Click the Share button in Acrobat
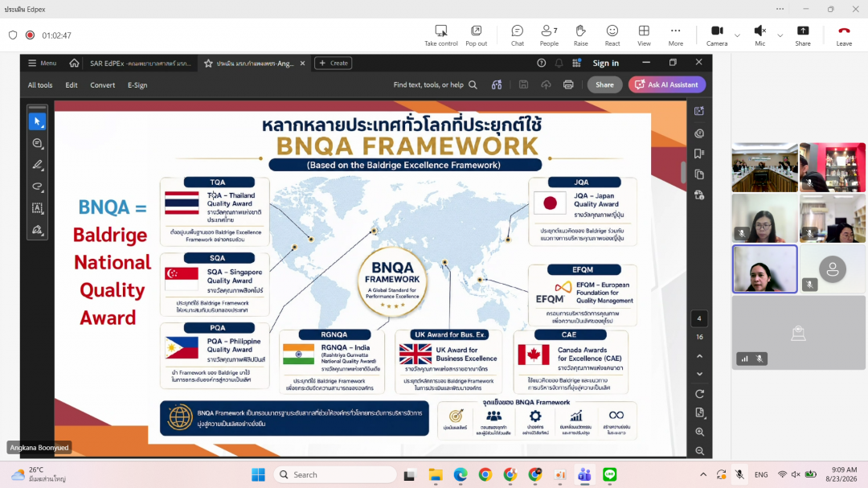The width and height of the screenshot is (868, 488). point(604,84)
